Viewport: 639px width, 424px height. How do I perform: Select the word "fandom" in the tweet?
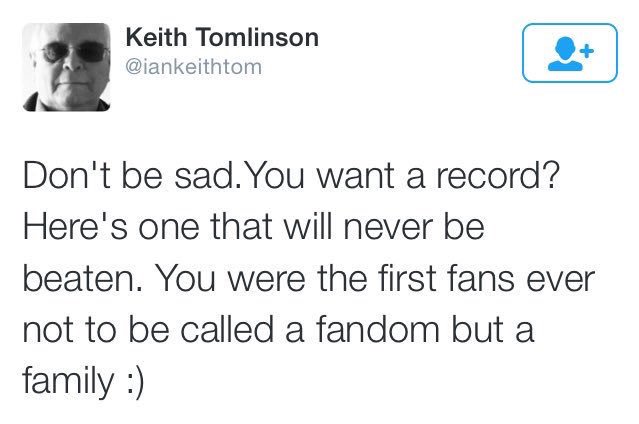pyautogui.click(x=377, y=329)
